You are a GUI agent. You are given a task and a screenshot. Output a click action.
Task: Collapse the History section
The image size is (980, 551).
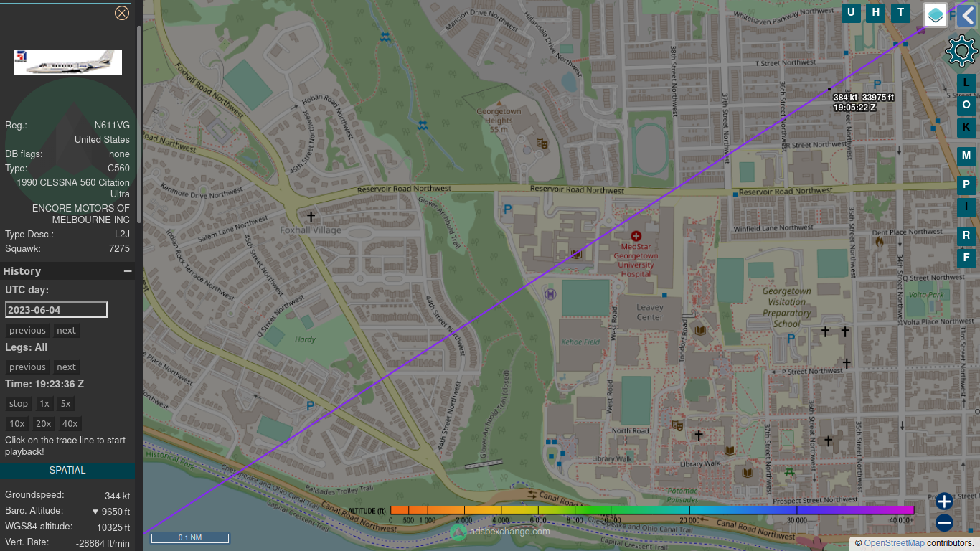point(128,271)
